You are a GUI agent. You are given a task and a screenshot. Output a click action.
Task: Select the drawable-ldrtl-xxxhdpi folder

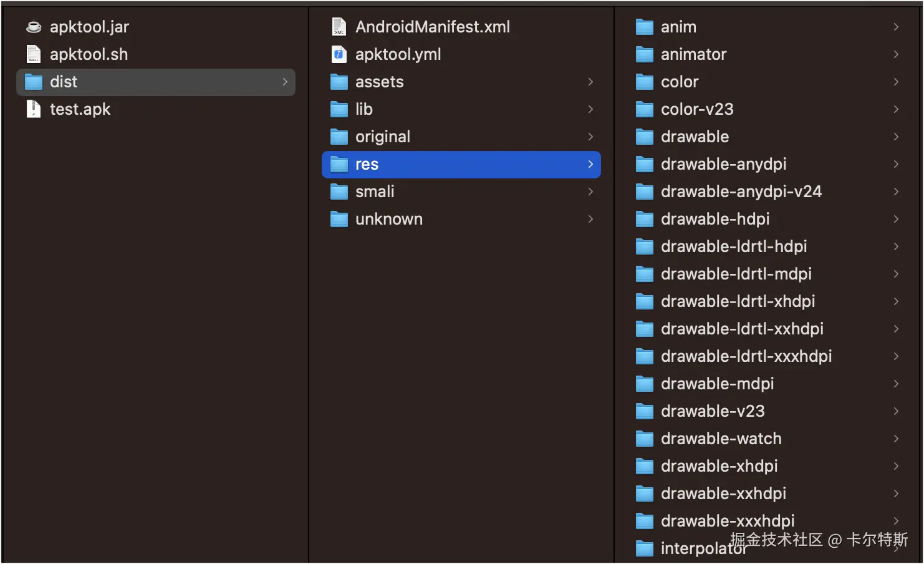(x=746, y=356)
